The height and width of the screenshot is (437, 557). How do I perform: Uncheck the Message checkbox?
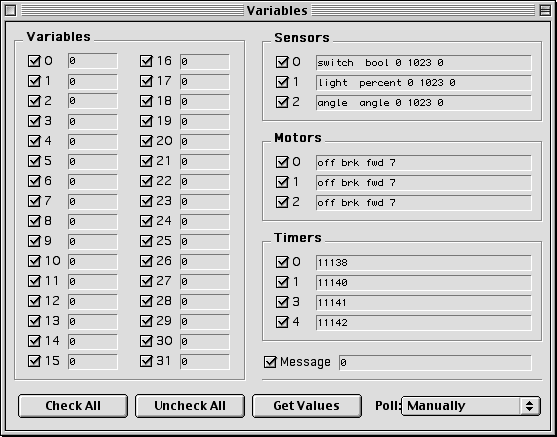pyautogui.click(x=270, y=362)
